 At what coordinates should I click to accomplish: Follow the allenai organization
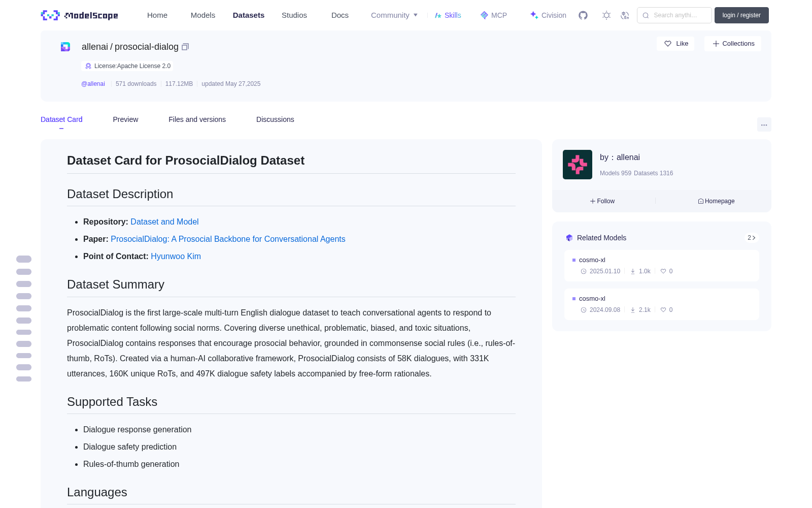(x=602, y=201)
